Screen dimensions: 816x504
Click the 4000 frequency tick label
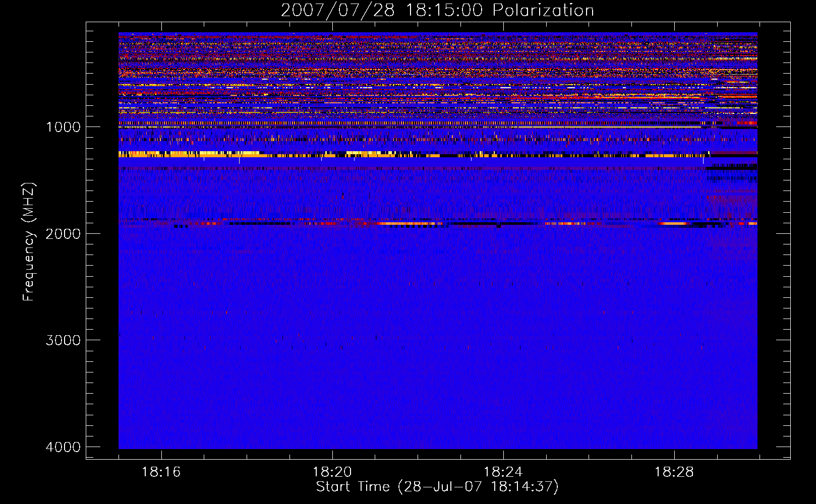(63, 447)
